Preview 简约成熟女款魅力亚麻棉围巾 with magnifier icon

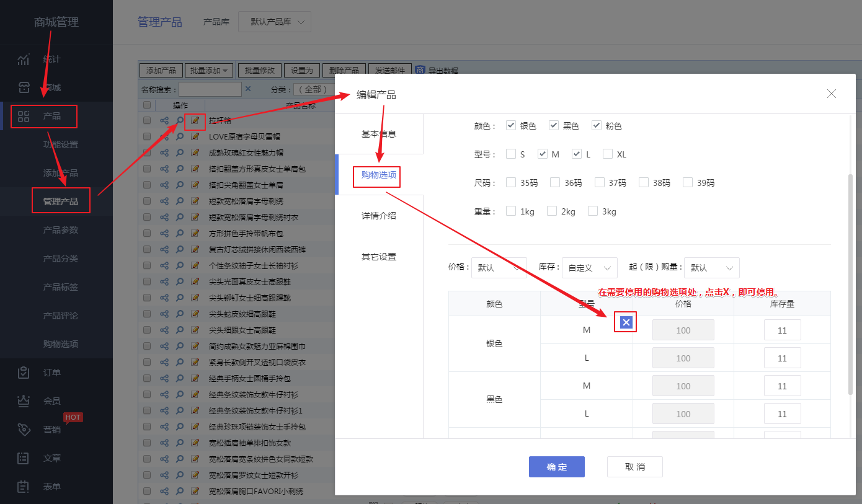180,346
